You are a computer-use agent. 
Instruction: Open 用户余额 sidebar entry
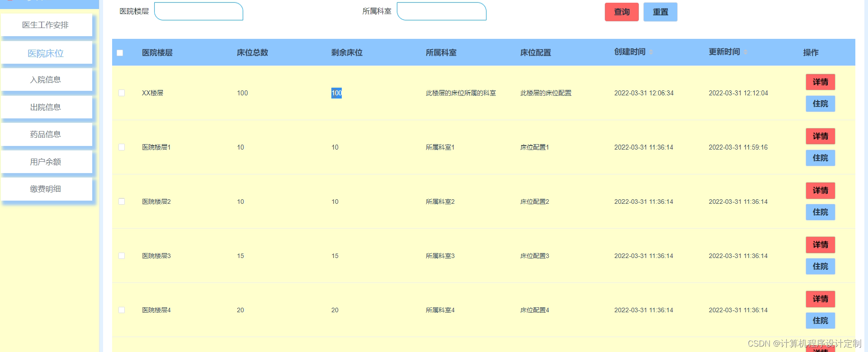tap(46, 162)
